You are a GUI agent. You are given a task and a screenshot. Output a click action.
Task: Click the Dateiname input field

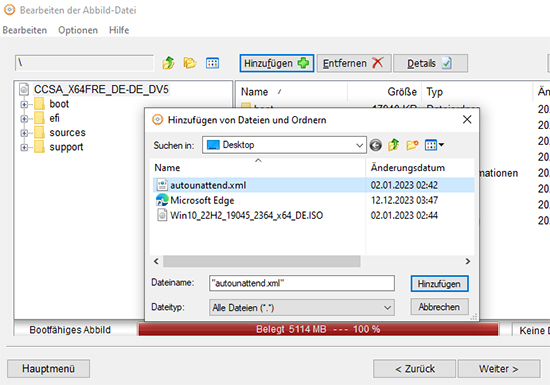(x=302, y=283)
